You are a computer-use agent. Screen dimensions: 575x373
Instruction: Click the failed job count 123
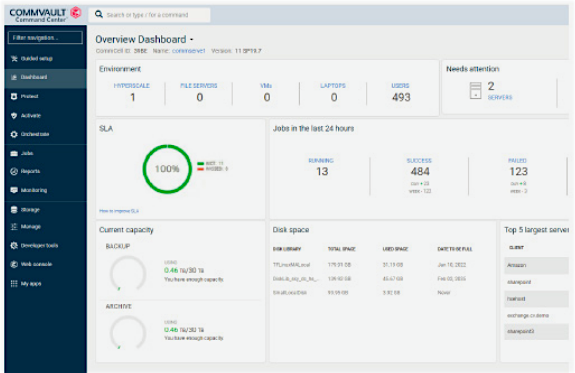pyautogui.click(x=518, y=171)
